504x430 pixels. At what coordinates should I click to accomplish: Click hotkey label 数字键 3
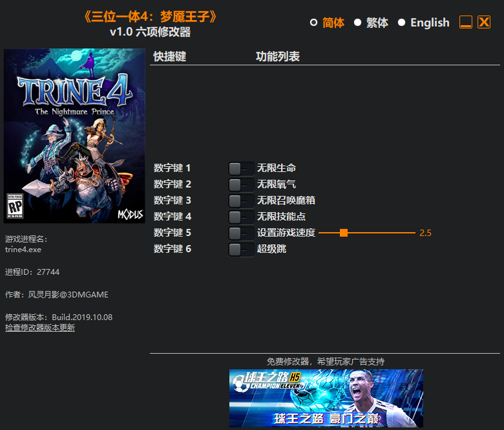click(173, 200)
